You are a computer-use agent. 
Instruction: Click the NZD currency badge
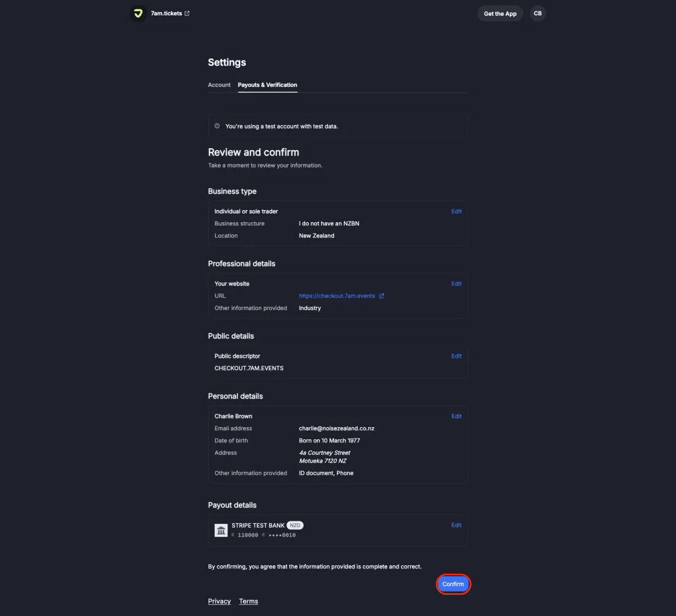(x=295, y=526)
